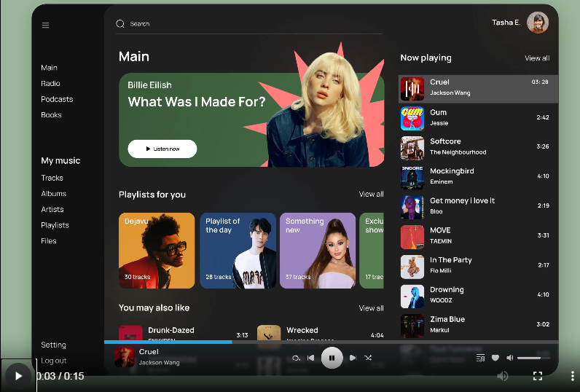The image size is (580, 392).
Task: Skip to the next track
Action: tap(353, 358)
